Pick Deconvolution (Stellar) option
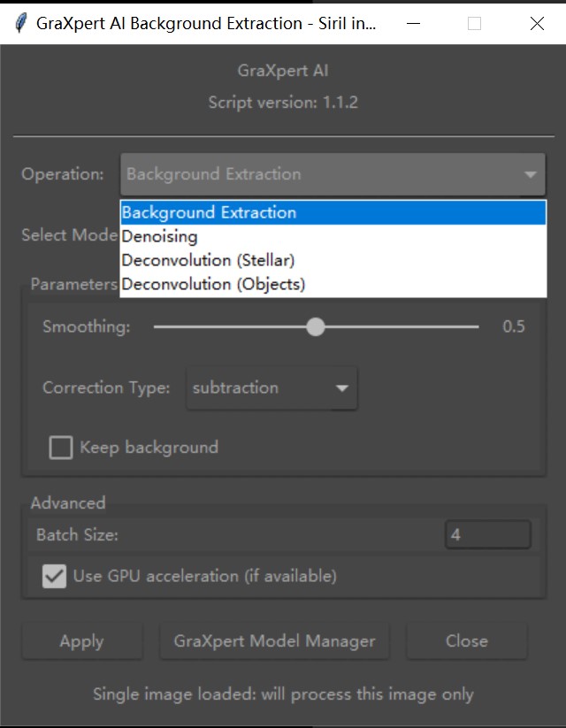Screen dimensions: 566x728 click(x=333, y=260)
